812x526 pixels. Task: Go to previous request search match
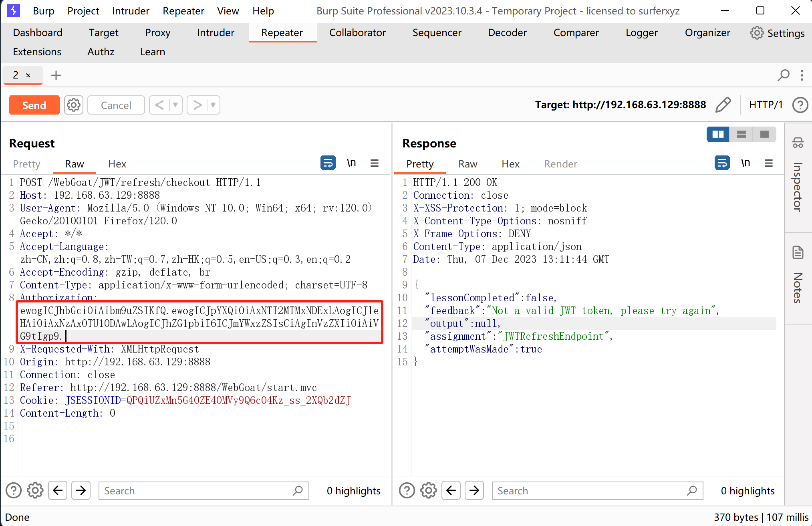pos(58,490)
